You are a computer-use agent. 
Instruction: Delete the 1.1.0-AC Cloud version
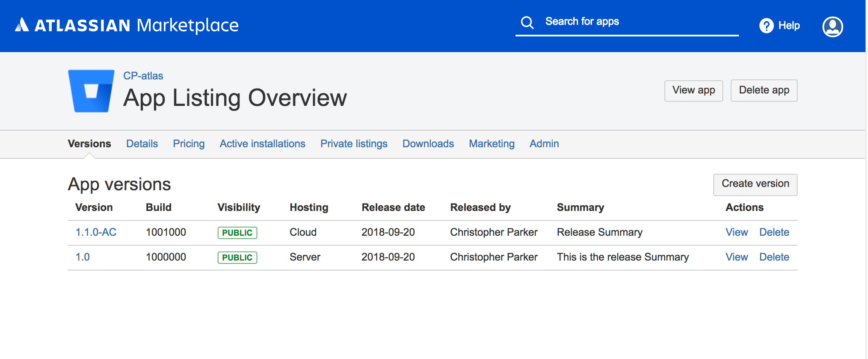click(774, 232)
